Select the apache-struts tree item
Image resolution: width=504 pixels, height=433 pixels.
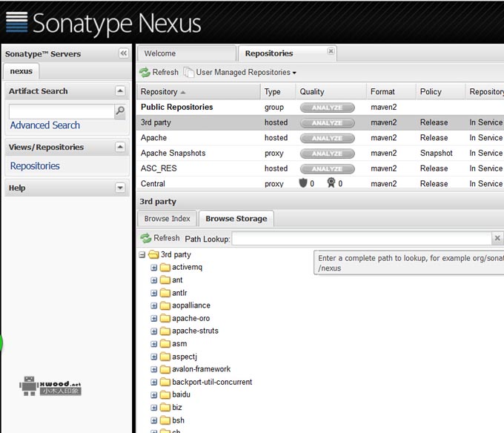click(x=195, y=331)
